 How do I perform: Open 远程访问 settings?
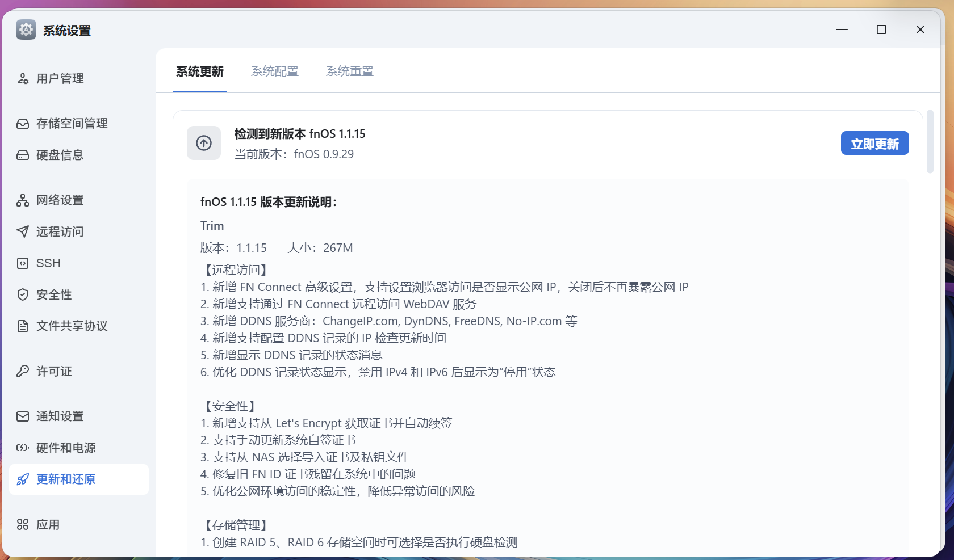[60, 231]
